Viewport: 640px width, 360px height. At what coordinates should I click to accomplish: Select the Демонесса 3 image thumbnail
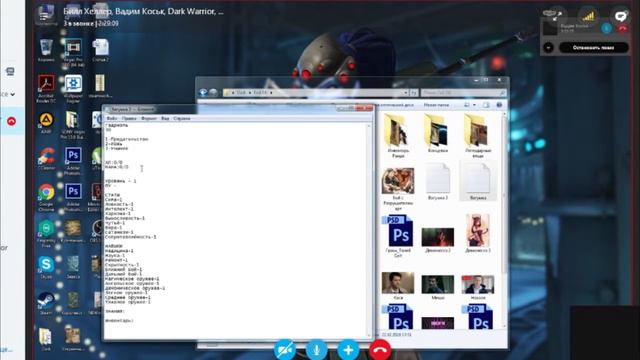478,233
